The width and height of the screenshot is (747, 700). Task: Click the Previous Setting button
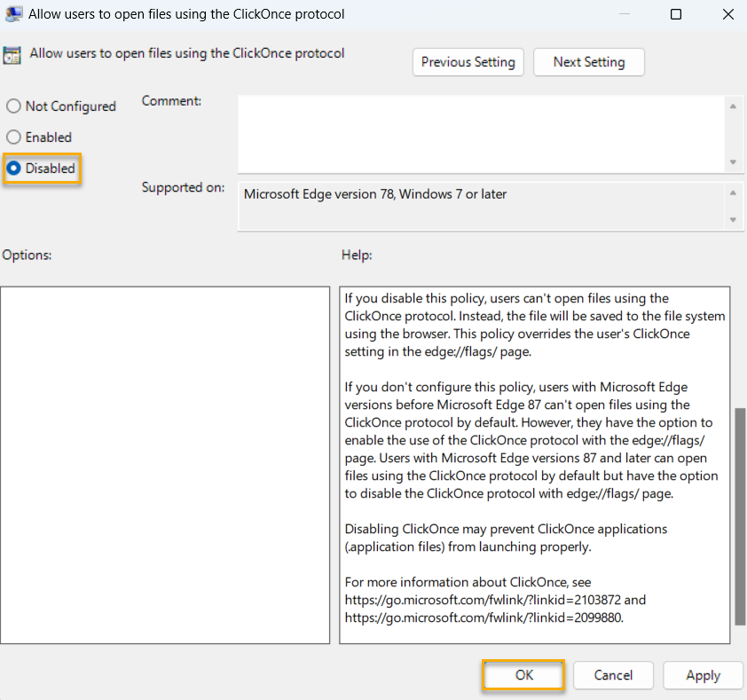[x=468, y=62]
